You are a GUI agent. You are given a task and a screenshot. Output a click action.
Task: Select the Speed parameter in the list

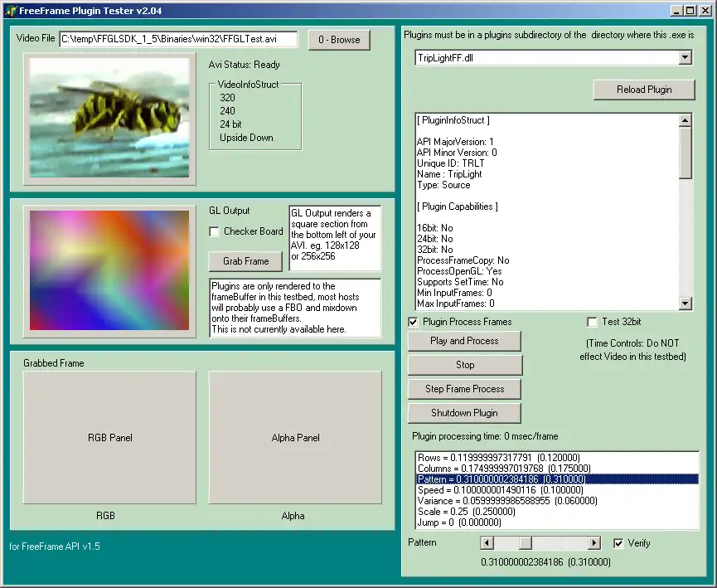(497, 489)
